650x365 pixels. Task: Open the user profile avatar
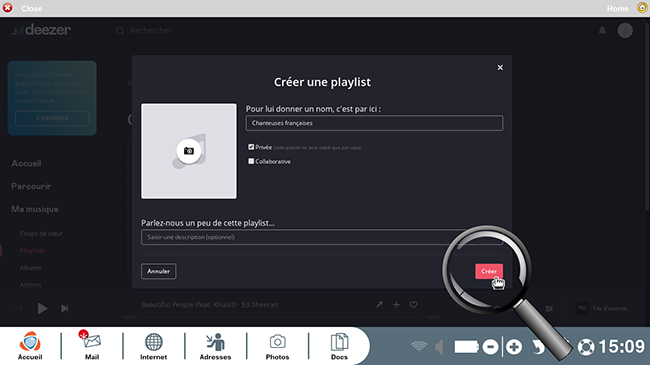point(625,30)
